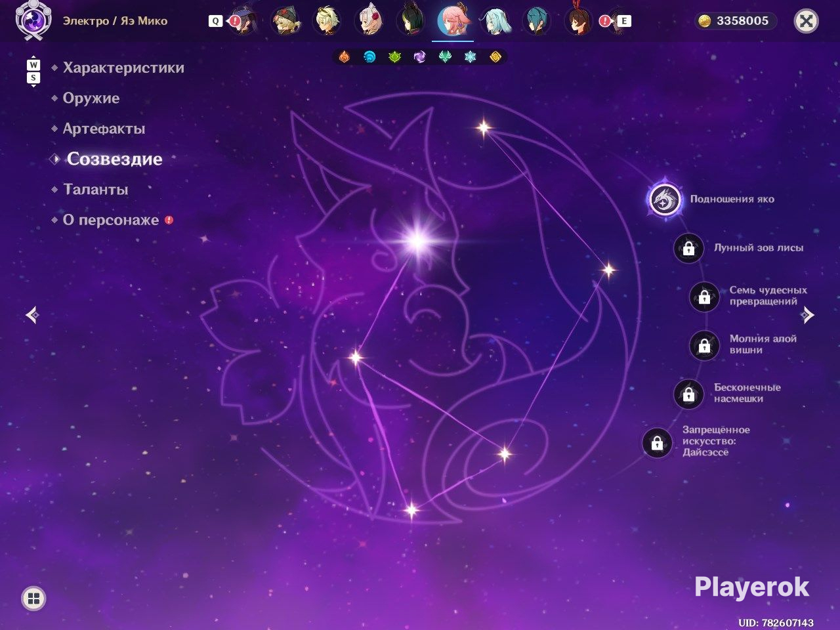
Task: Switch to previous character with left arrow
Action: pos(32,316)
